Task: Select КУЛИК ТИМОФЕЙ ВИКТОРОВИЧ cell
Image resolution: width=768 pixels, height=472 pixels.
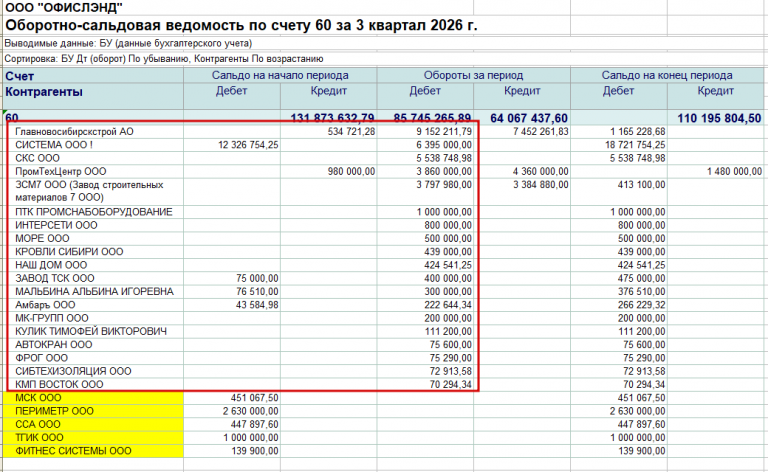Action: (x=91, y=331)
